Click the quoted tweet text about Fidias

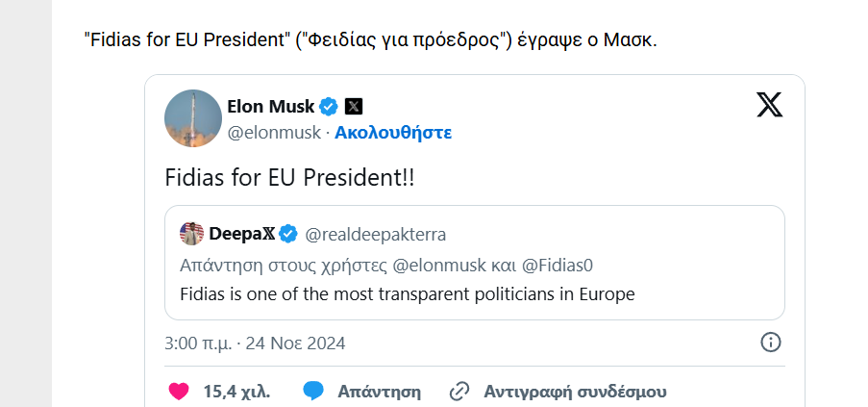click(x=408, y=293)
